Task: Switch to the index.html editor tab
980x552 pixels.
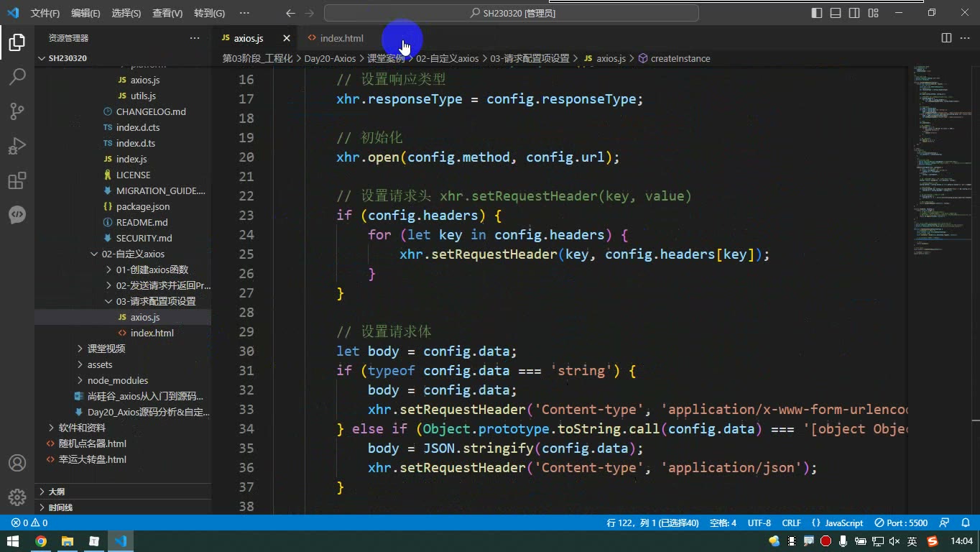Action: (x=341, y=38)
